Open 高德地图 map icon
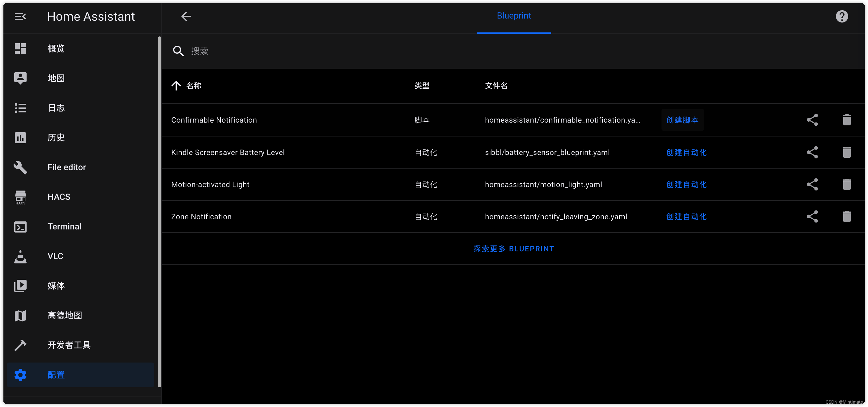The height and width of the screenshot is (407, 868). click(x=20, y=315)
